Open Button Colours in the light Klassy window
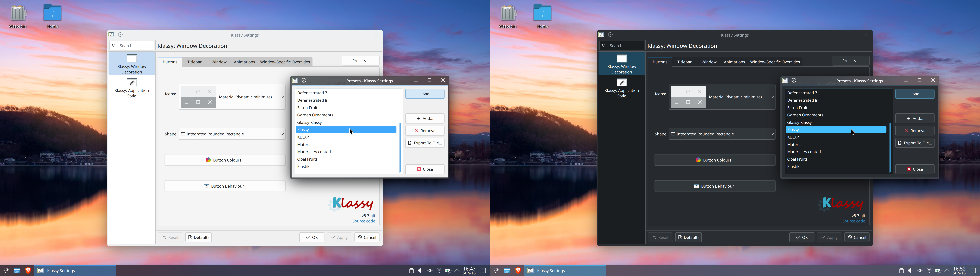Viewport: 980px width, 276px height. pos(225,160)
